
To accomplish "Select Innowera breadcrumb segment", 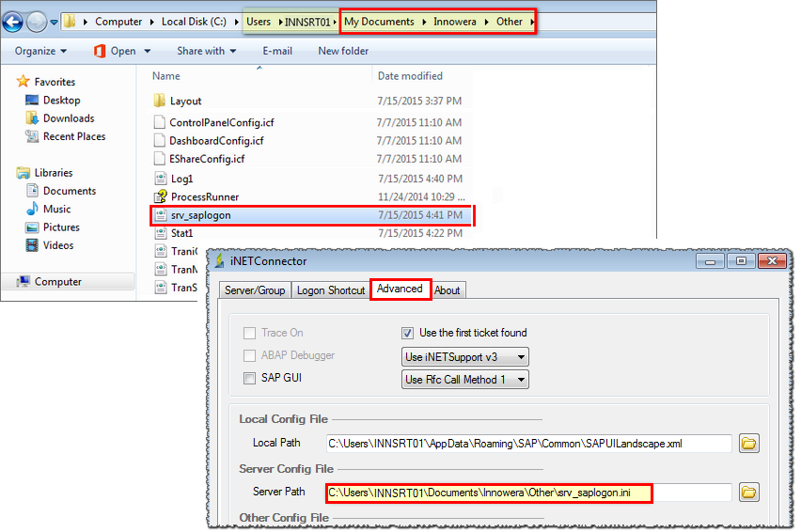I will click(x=455, y=22).
